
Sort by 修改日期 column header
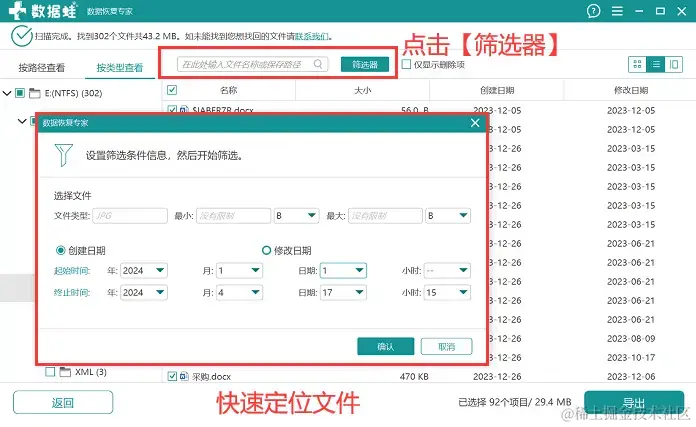click(631, 90)
